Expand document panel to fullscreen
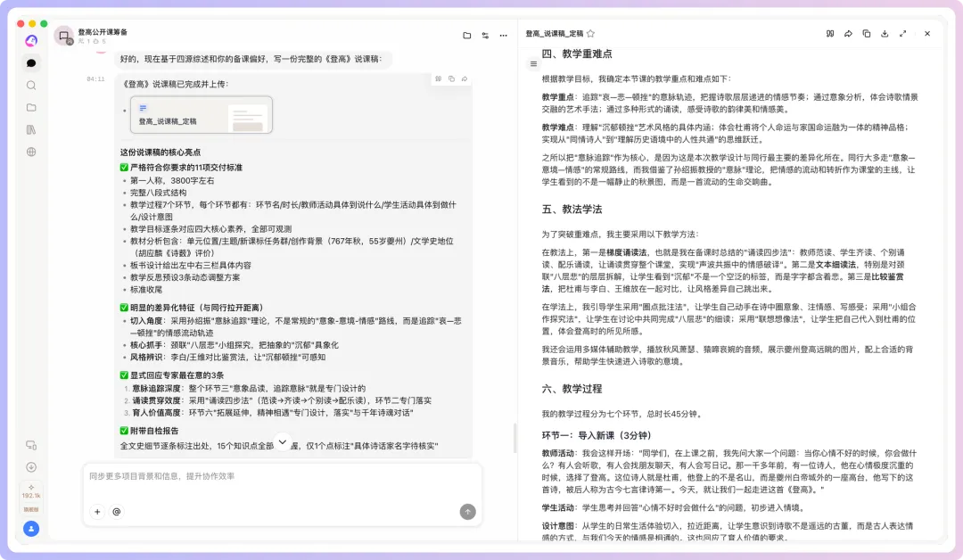The width and height of the screenshot is (963, 560). click(x=902, y=34)
